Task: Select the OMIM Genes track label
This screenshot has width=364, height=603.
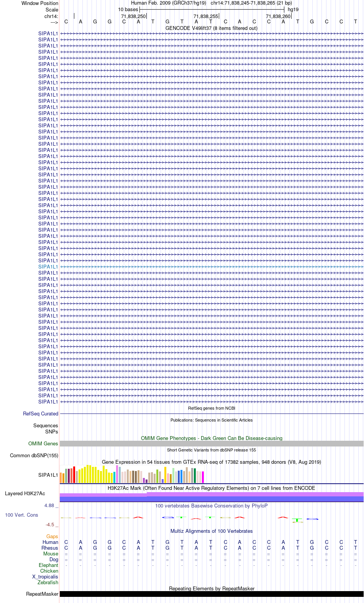Action: 43,443
